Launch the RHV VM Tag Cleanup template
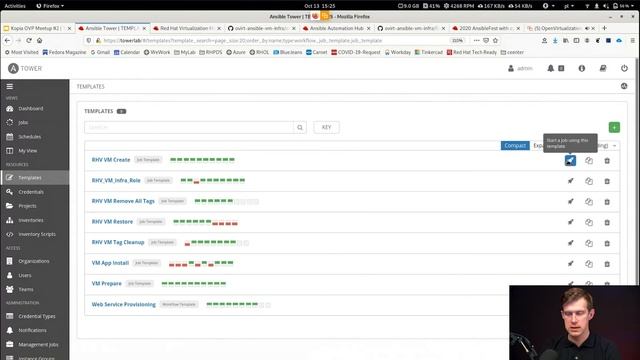Screen dimensions: 640x360 [x=571, y=243]
